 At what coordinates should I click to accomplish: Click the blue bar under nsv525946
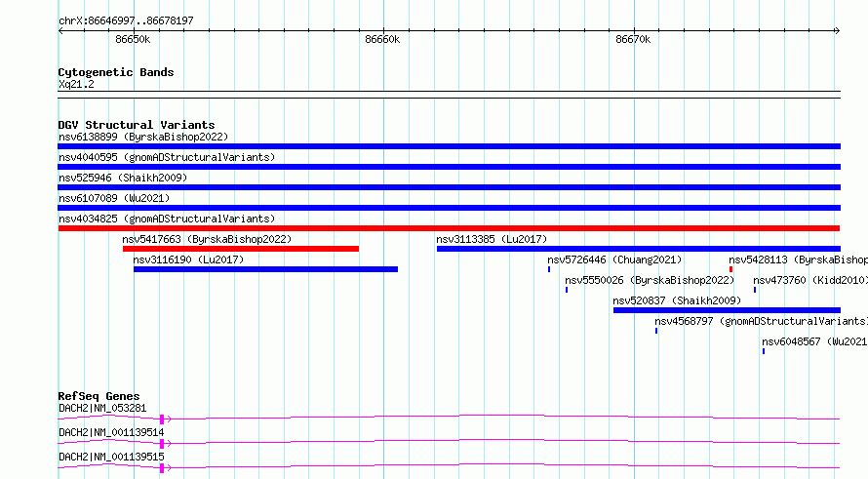(449, 187)
